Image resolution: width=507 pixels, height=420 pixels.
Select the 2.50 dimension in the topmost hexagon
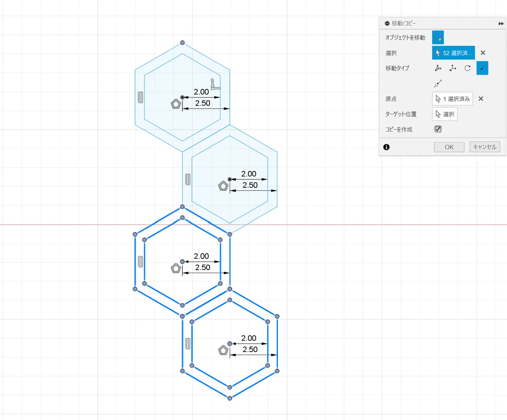(203, 103)
